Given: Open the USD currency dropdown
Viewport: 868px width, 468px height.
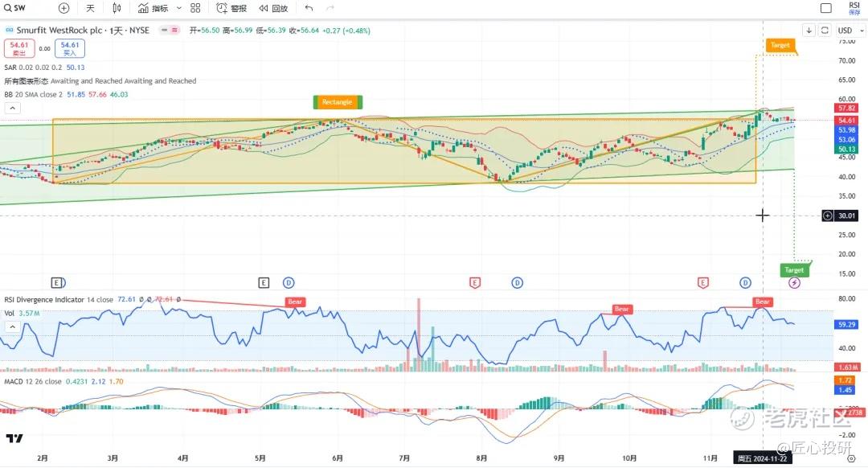Looking at the screenshot, I should 850,30.
